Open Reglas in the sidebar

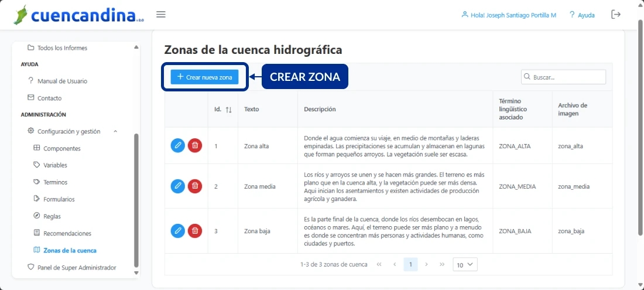coord(52,216)
